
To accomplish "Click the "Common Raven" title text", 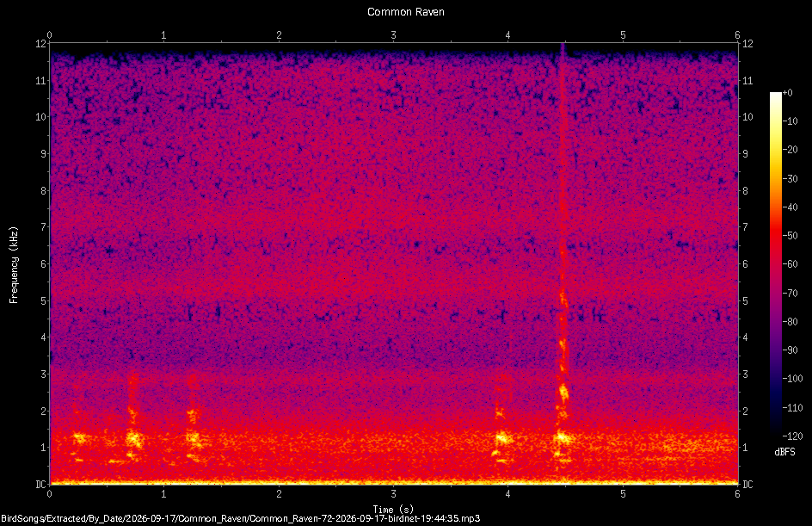I will 405,12.
